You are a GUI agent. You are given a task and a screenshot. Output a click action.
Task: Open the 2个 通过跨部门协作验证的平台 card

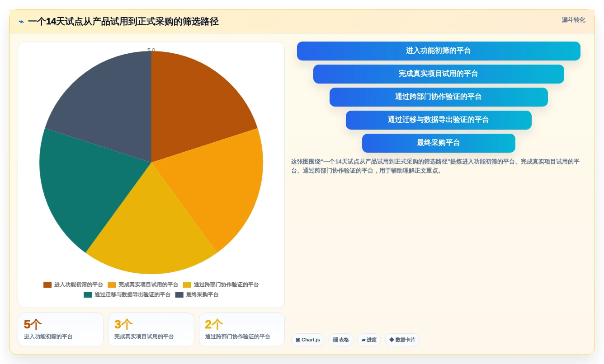tap(242, 330)
